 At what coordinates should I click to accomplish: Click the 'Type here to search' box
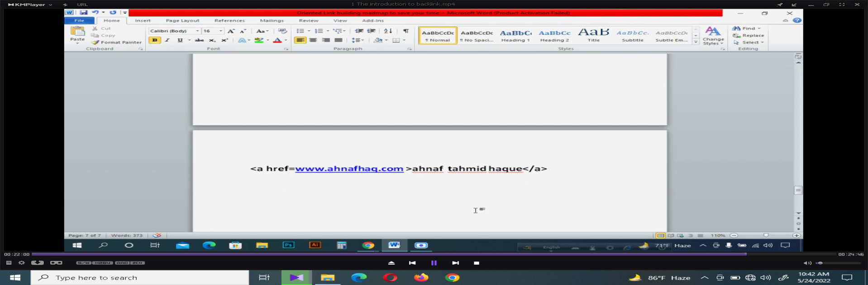[x=140, y=277]
